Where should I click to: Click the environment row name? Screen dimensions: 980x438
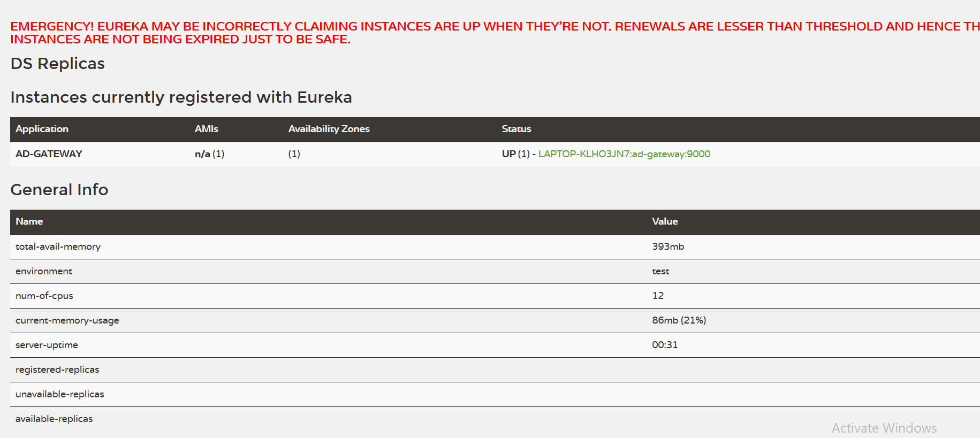(44, 271)
